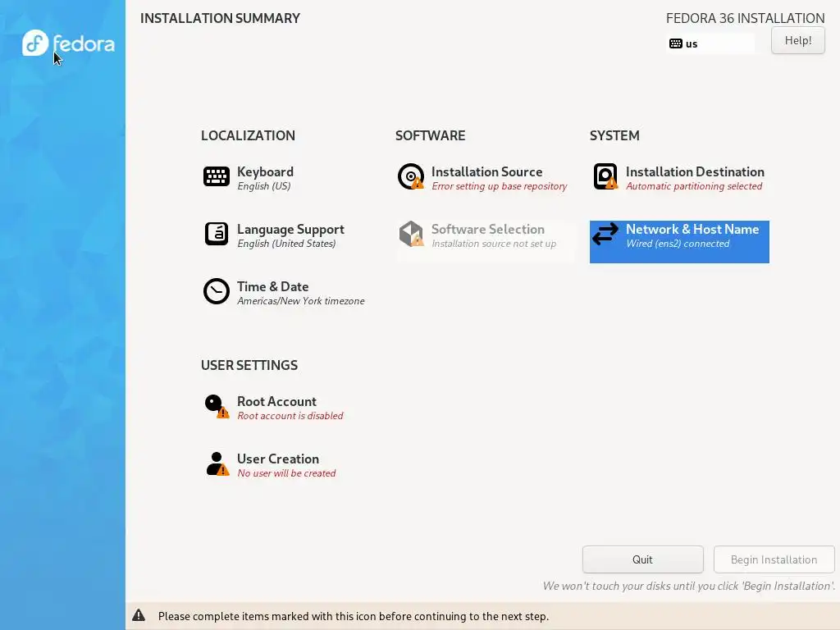Click 'Root account is disabled' status text
The width and height of the screenshot is (840, 630).
pos(290,416)
